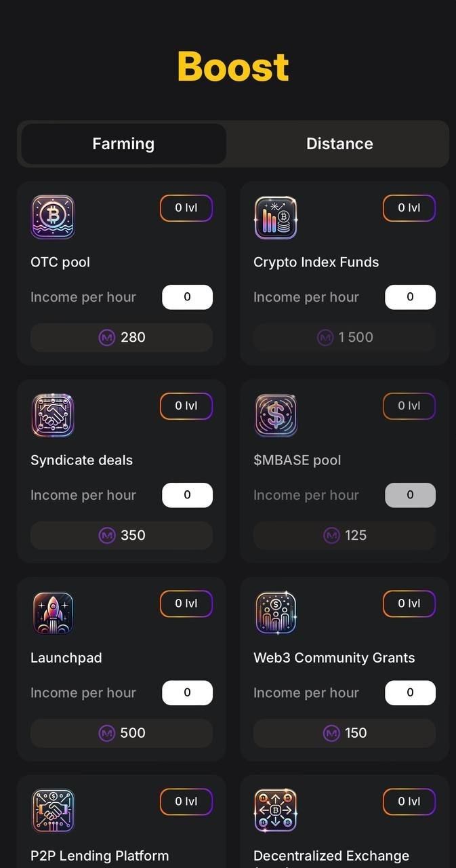Buy Launchpad upgrade for 500
This screenshot has width=456, height=868.
[121, 733]
